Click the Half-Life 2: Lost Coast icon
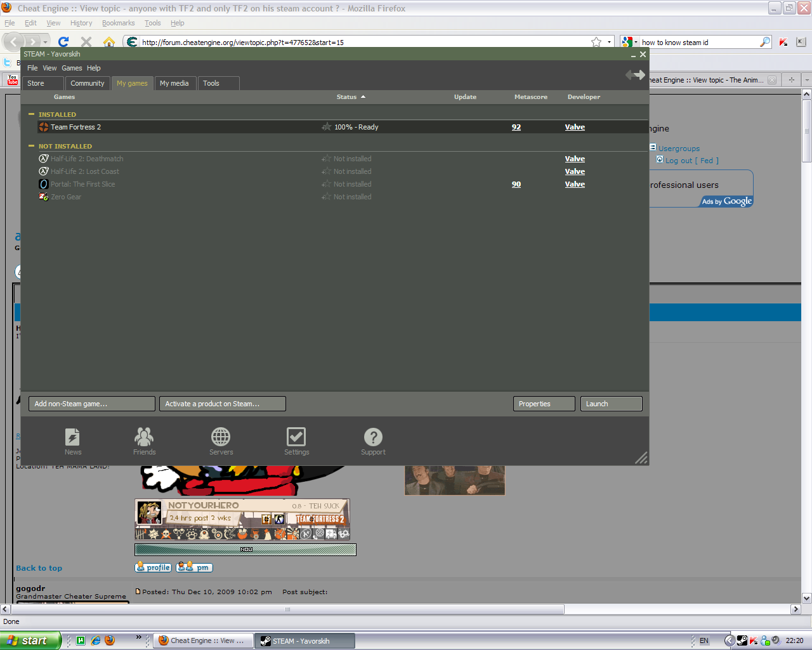Screen dimensions: 812x650 (44, 171)
